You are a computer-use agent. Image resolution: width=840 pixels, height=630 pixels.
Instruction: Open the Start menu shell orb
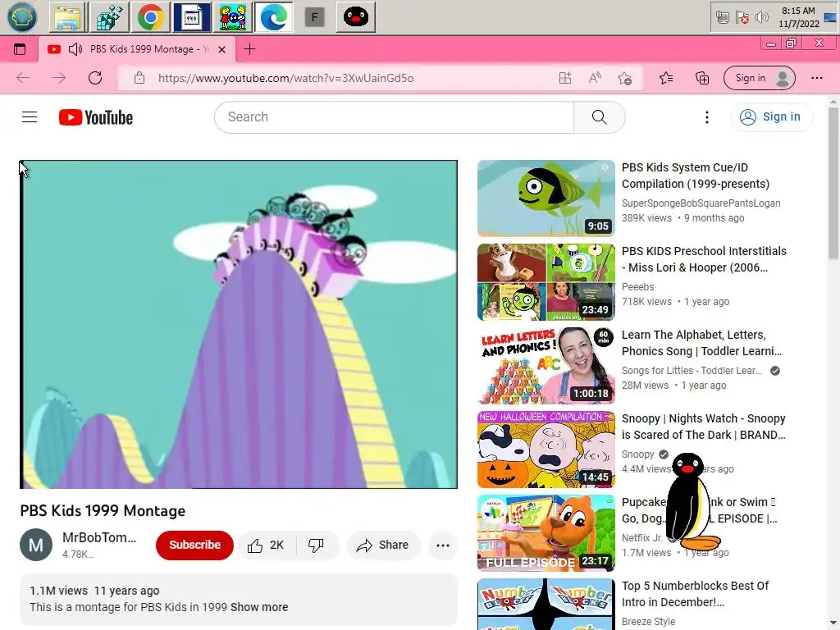[22, 17]
